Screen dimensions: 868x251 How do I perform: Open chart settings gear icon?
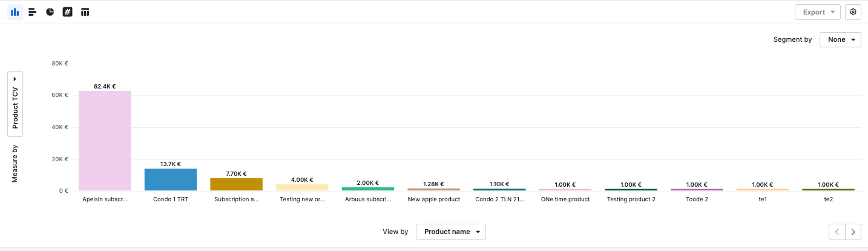point(853,12)
